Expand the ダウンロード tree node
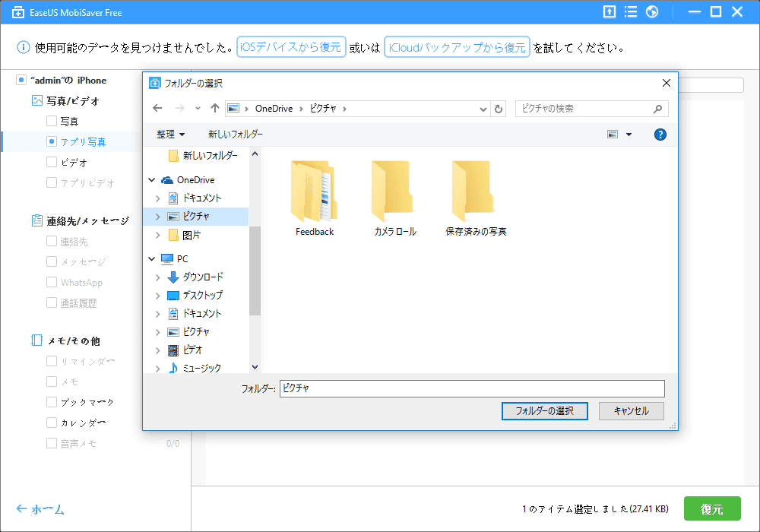This screenshot has height=532, width=760. (157, 277)
